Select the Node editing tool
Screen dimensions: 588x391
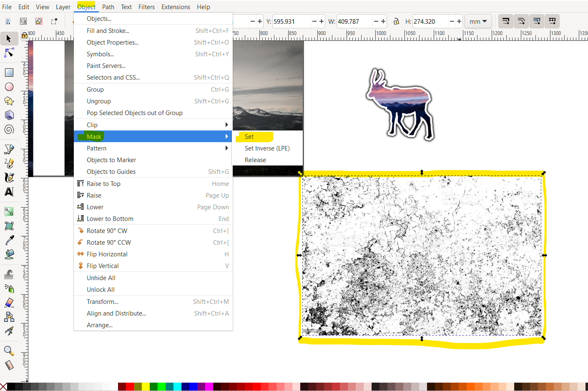click(x=9, y=53)
